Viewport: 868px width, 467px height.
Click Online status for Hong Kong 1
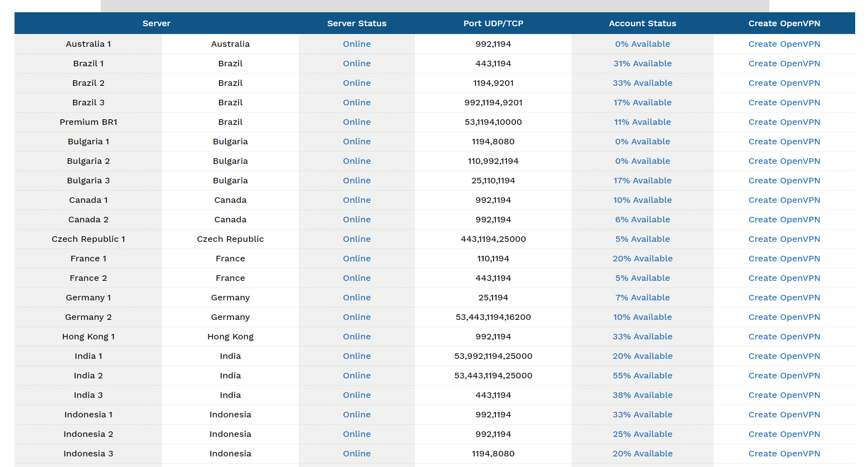click(x=357, y=337)
